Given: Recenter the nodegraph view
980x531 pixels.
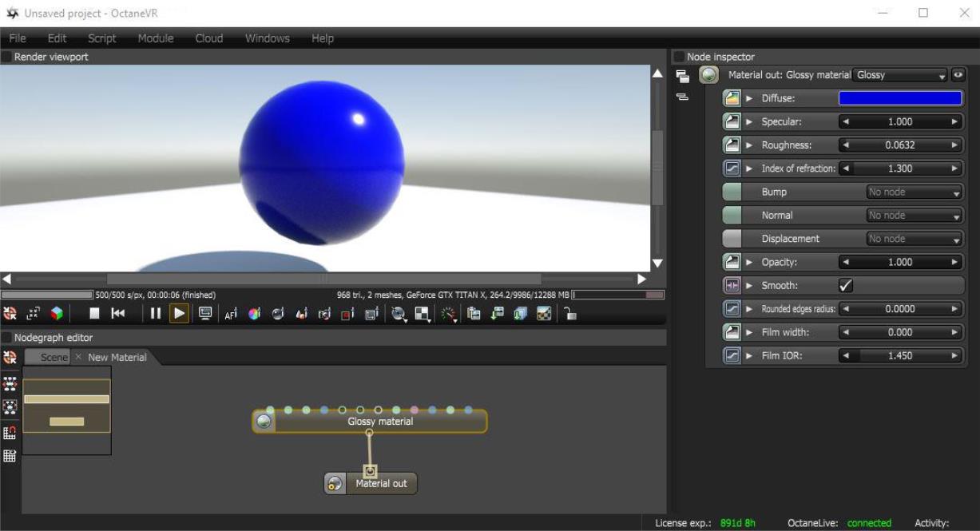Looking at the screenshot, I should 10,406.
